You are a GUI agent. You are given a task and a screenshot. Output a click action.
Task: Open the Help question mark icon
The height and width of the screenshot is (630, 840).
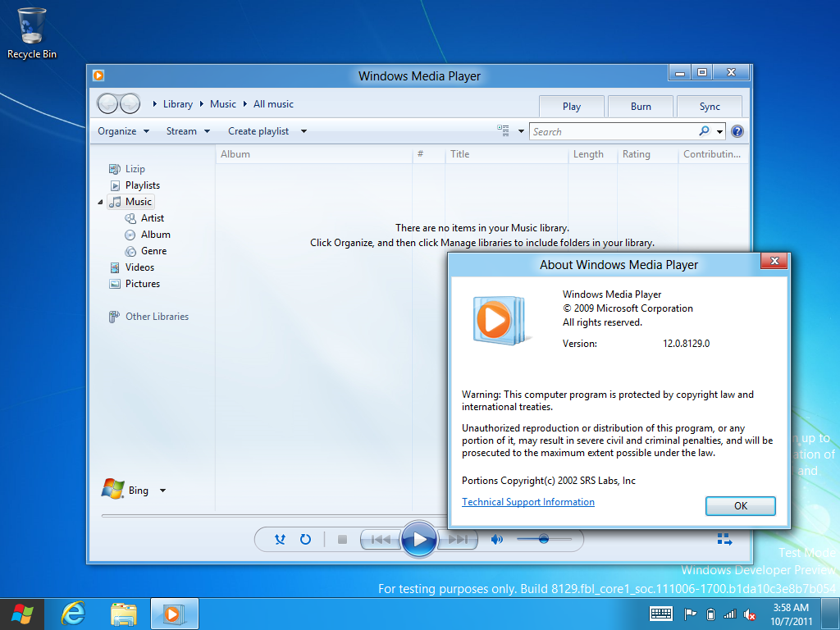[737, 131]
